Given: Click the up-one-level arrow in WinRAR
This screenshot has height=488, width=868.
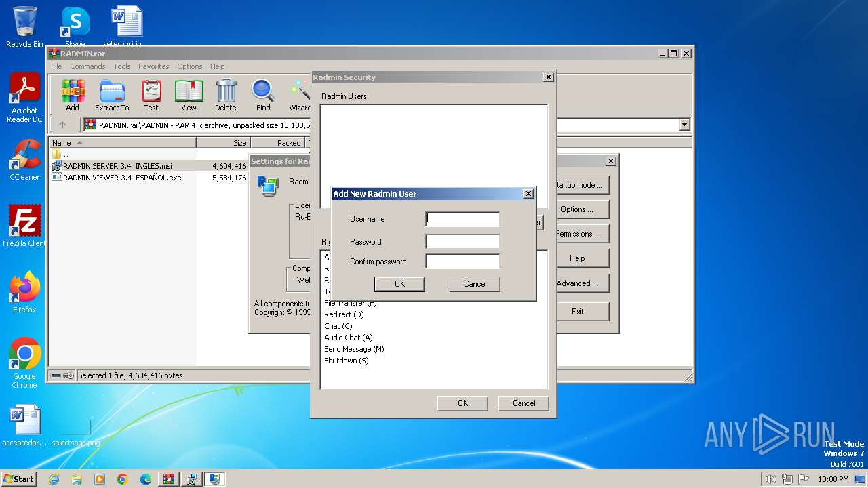Looking at the screenshot, I should click(x=62, y=125).
